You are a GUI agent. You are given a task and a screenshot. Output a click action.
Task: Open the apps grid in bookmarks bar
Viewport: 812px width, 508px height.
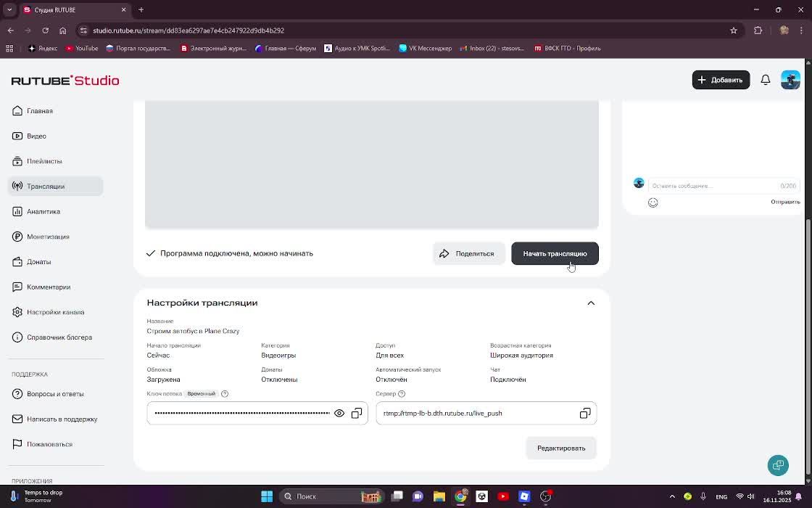(x=9, y=48)
